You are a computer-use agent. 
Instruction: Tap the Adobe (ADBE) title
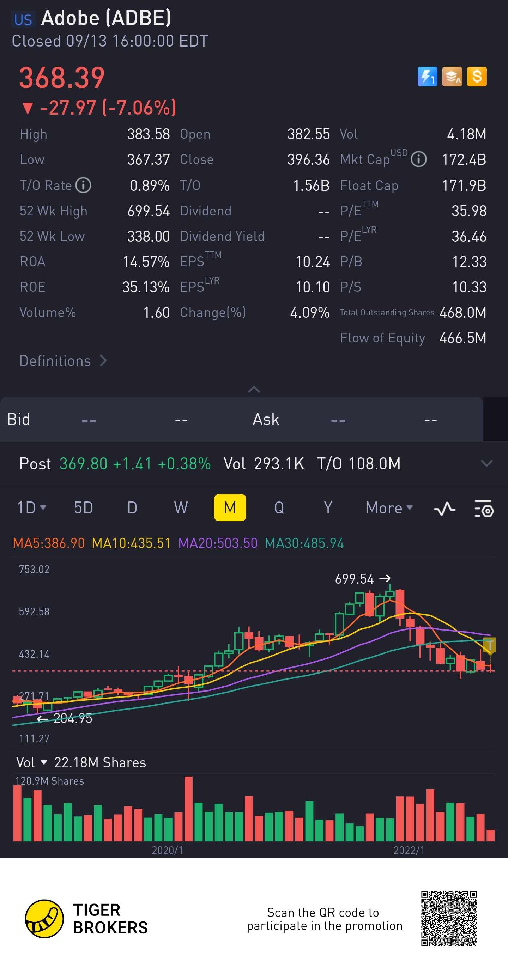[x=106, y=18]
